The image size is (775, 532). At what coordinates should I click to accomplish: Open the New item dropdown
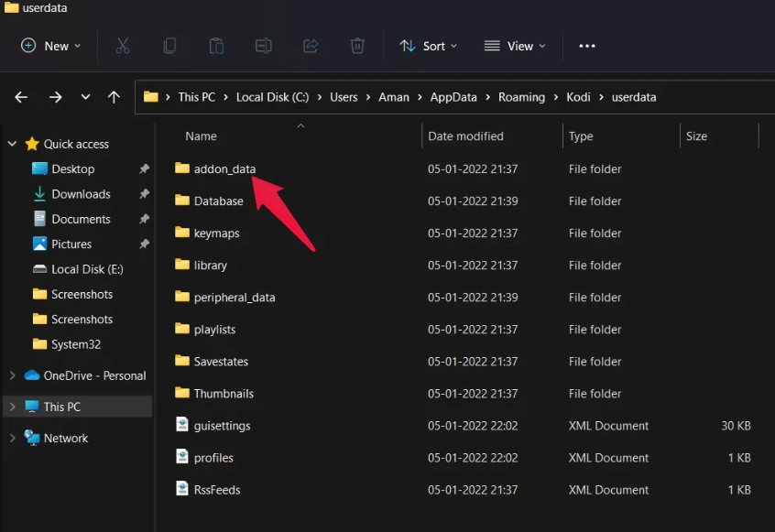51,46
